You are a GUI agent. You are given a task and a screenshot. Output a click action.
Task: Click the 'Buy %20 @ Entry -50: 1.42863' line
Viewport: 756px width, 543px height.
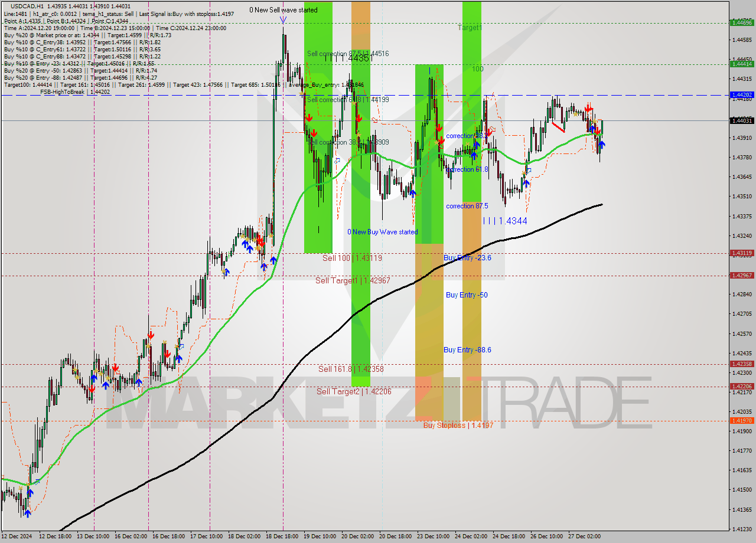tap(80, 70)
